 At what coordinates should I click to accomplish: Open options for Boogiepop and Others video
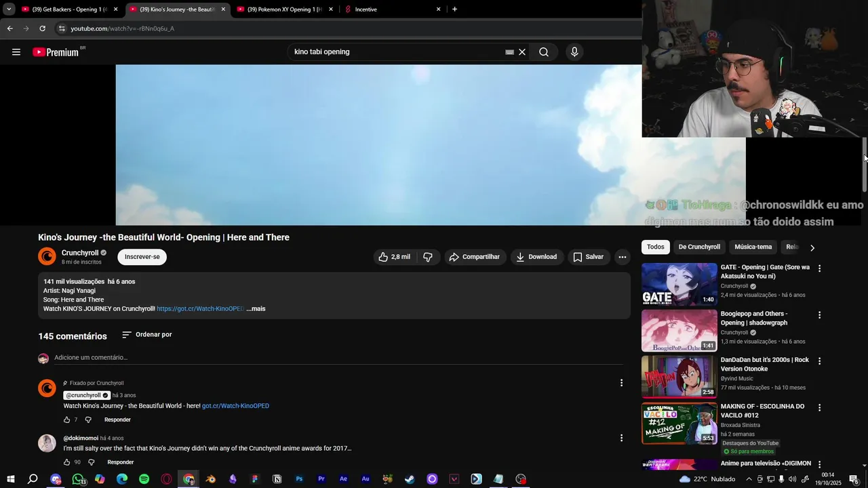pyautogui.click(x=819, y=315)
